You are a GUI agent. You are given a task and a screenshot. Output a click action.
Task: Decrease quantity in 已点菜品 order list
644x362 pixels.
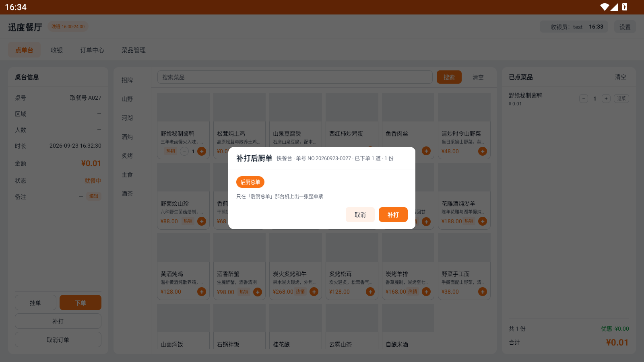(584, 99)
